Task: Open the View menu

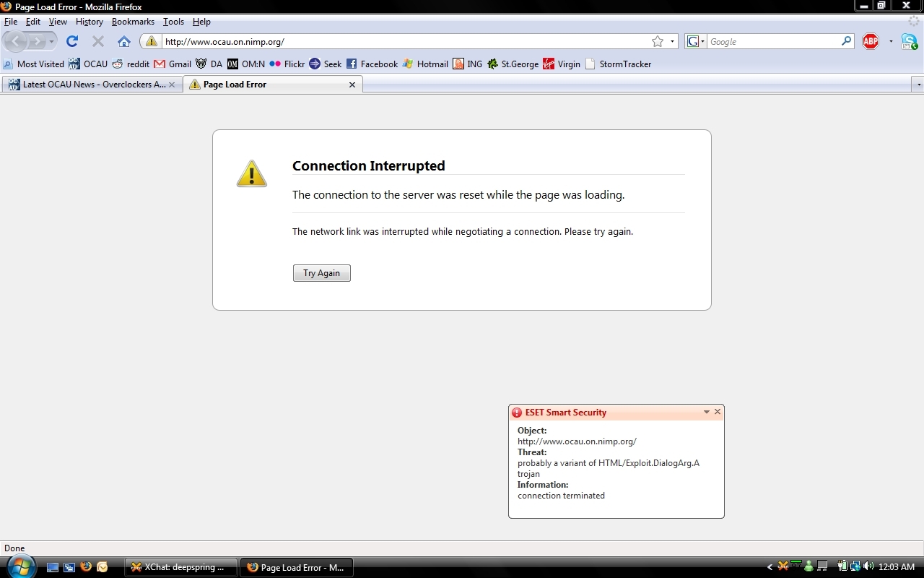Action: [x=58, y=22]
